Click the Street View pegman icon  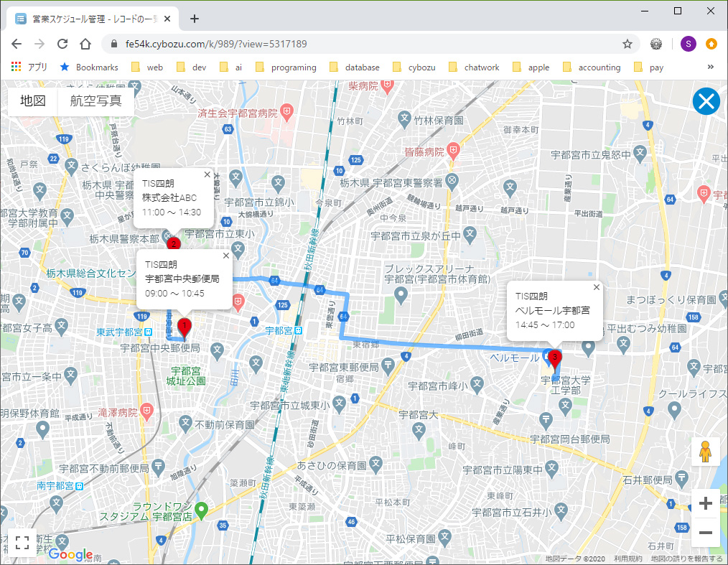[705, 452]
